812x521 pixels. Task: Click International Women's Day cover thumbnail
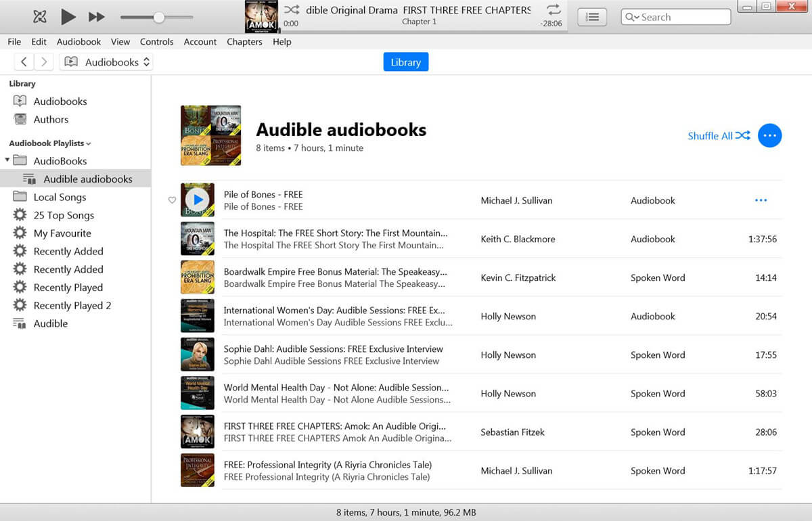coord(198,316)
